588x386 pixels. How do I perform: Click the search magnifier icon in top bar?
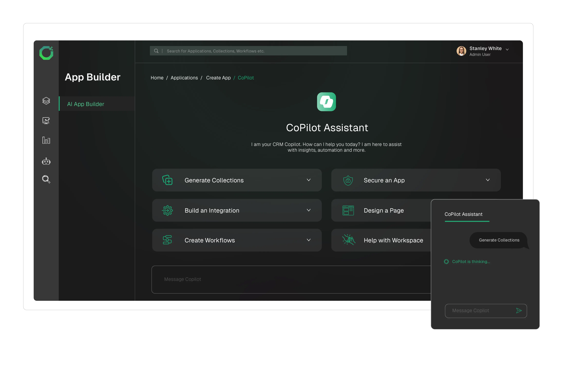click(156, 51)
